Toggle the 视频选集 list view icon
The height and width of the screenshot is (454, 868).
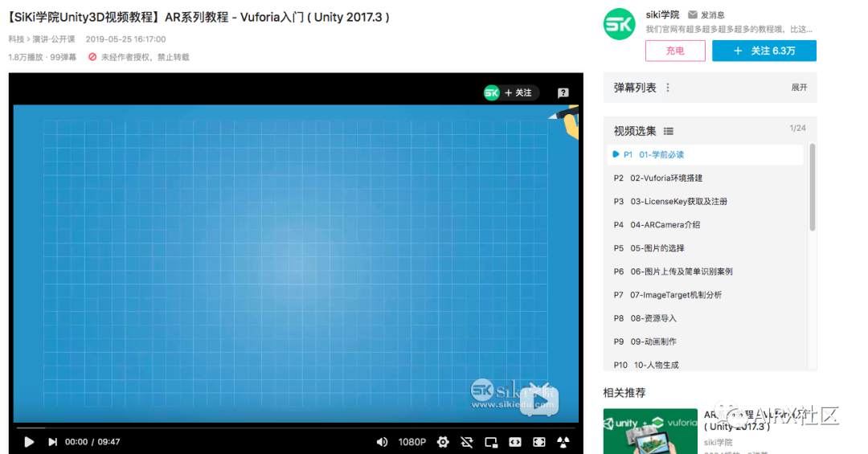pos(669,131)
